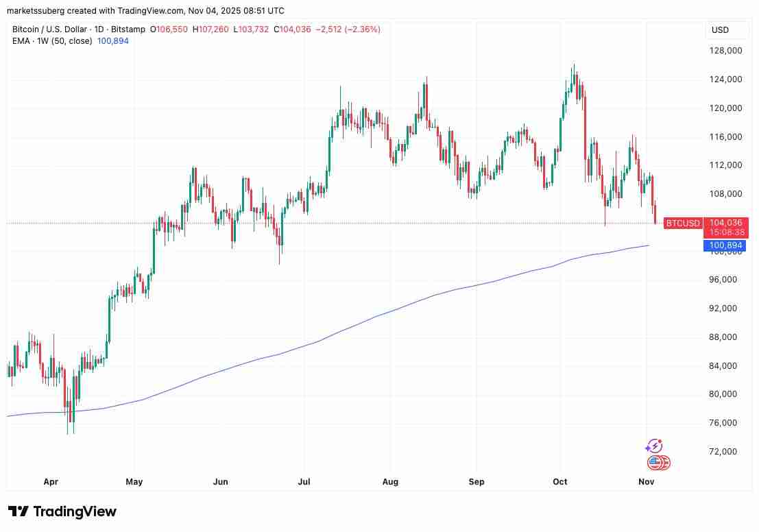
Task: Click the US flag economic event icon
Action: tap(656, 463)
